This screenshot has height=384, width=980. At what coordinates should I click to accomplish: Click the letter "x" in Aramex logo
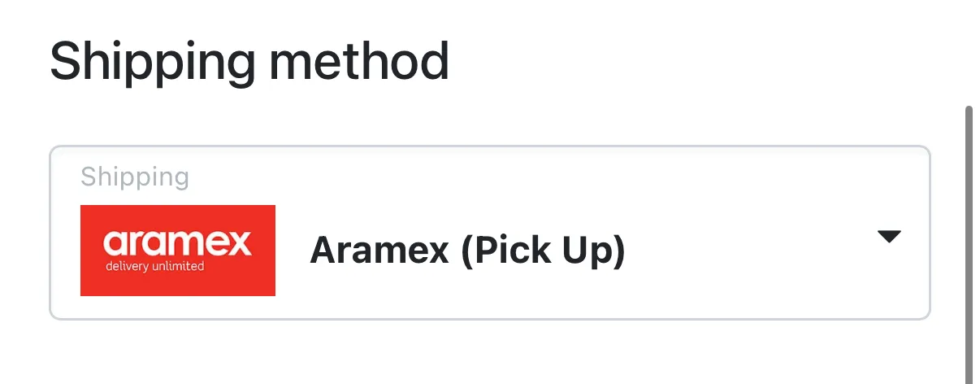coord(239,243)
